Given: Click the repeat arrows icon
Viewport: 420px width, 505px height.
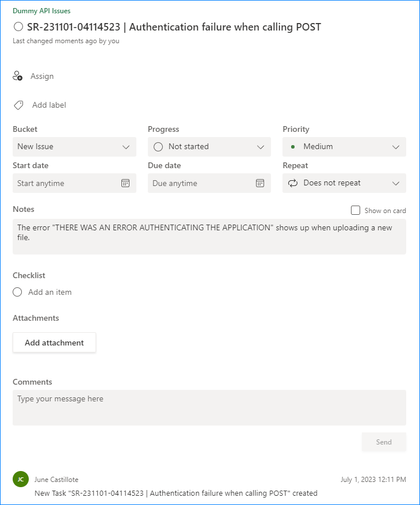Looking at the screenshot, I should pyautogui.click(x=293, y=183).
